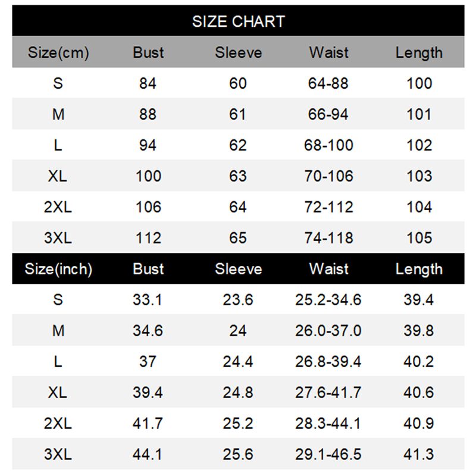The image size is (476, 476).
Task: Click the Length header in inch table
Action: click(419, 269)
